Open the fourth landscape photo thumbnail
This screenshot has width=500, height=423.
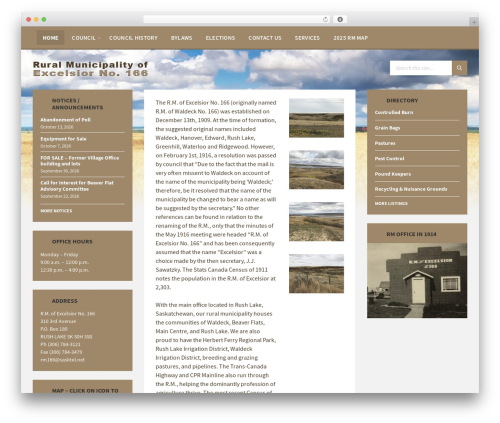(x=316, y=274)
